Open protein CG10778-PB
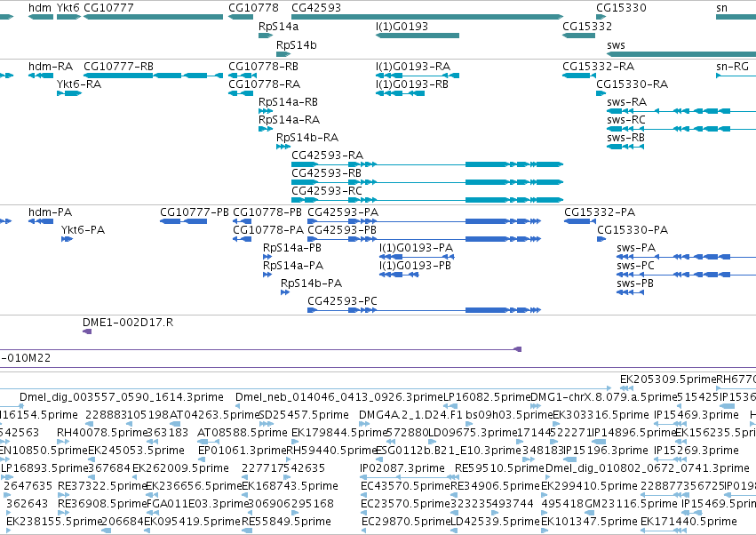 267,212
